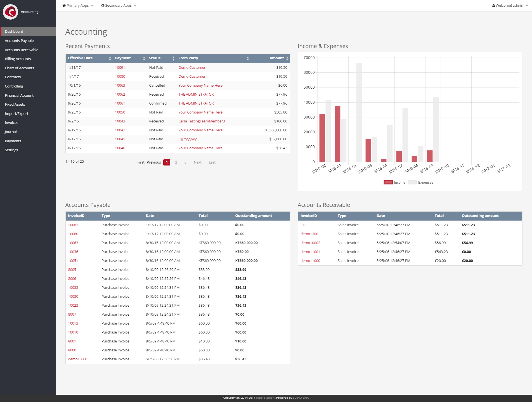Screen dimensions: 532x402
Task: Toggle the Expenses series in the chart legend
Action: (420, 182)
